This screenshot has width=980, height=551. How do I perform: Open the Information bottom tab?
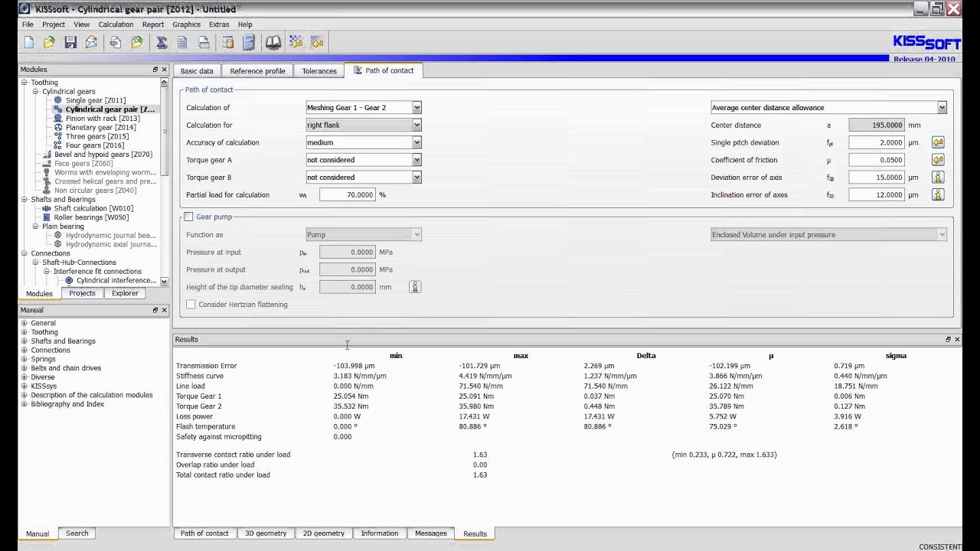(x=380, y=533)
